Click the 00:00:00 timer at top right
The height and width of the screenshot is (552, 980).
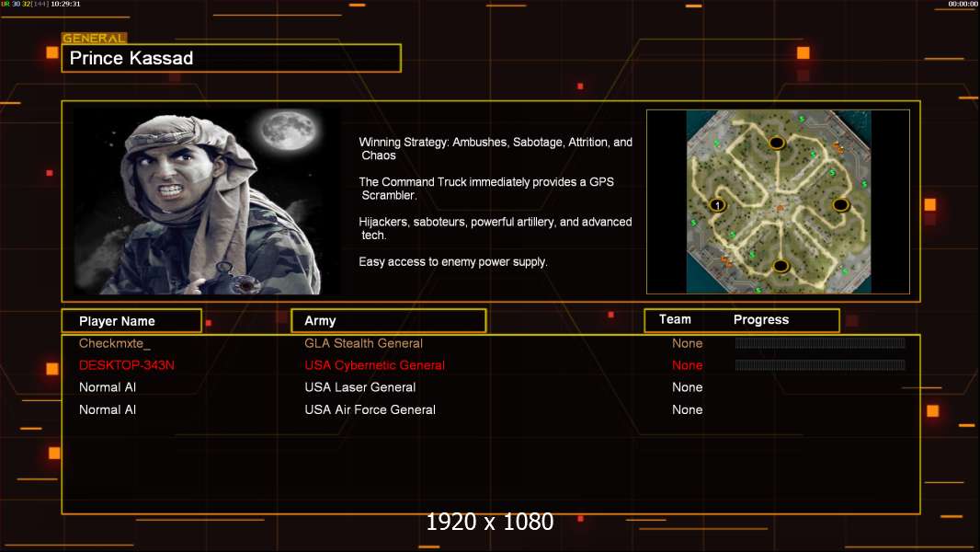(x=963, y=4)
